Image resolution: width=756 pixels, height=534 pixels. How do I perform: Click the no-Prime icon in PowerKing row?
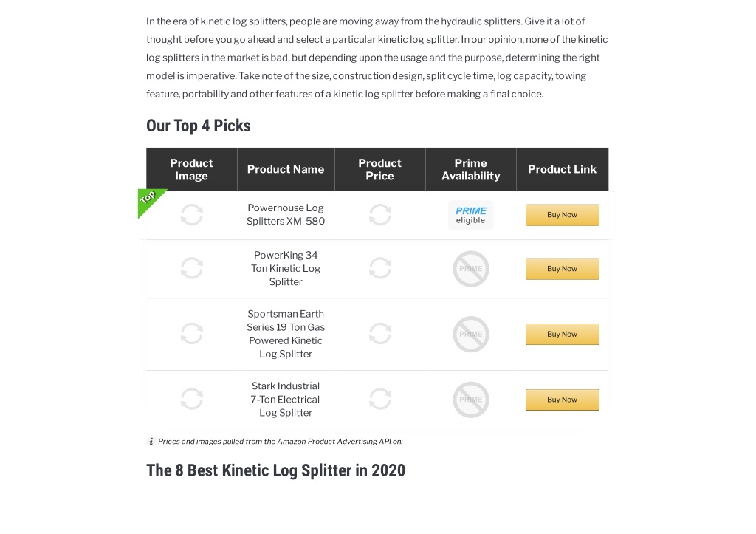tap(471, 269)
